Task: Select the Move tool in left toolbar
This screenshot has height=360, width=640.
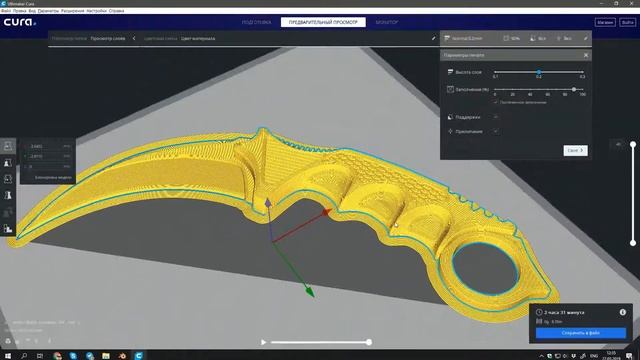Action: 8,146
